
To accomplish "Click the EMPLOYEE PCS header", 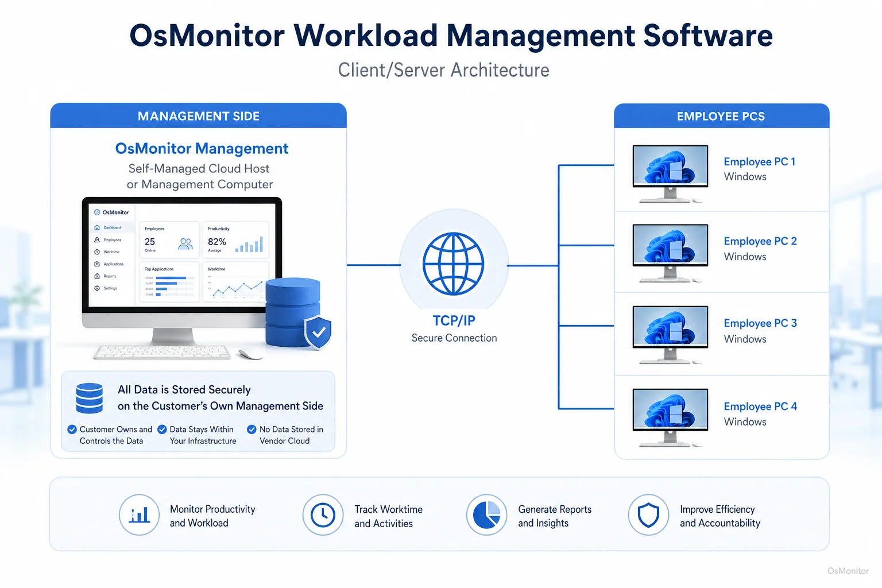I will click(x=721, y=116).
